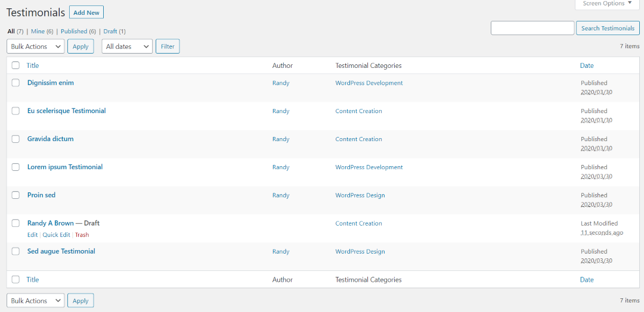The height and width of the screenshot is (312, 644).
Task: Open the All dates dropdown
Action: click(127, 46)
